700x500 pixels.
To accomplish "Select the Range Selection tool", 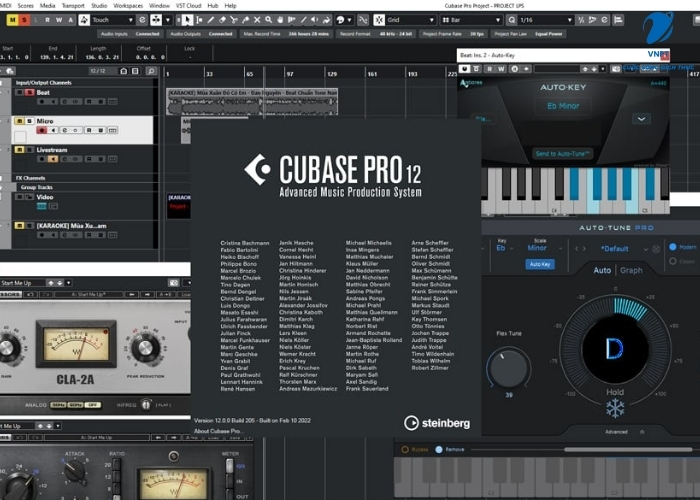I will click(x=199, y=20).
